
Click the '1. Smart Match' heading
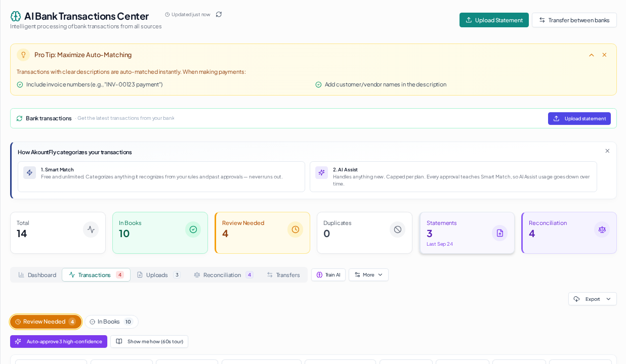pos(57,170)
